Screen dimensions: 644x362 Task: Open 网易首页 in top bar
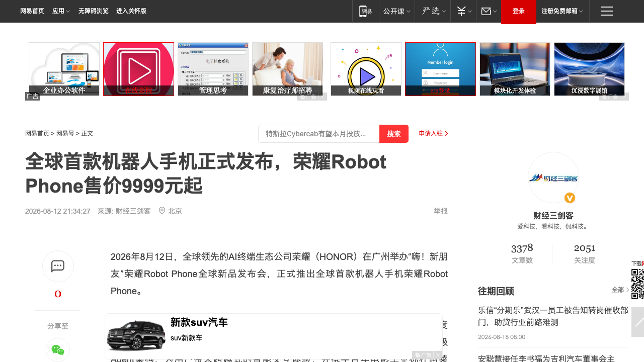coord(32,11)
